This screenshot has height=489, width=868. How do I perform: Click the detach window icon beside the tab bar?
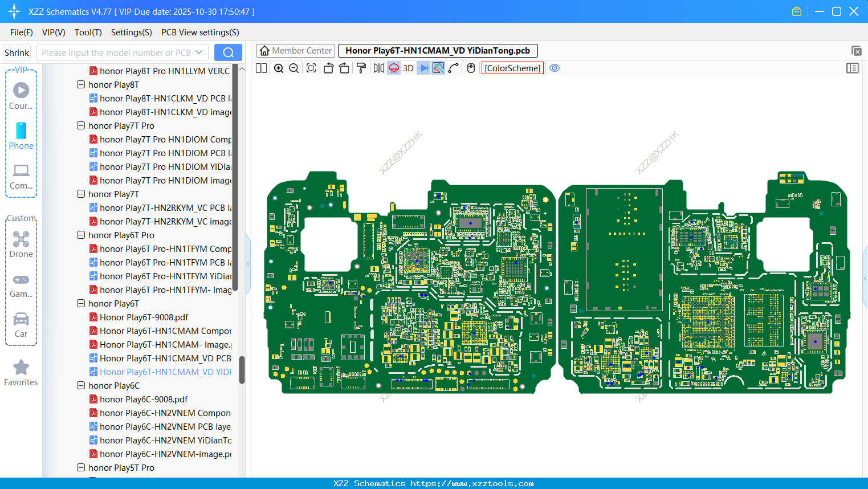pyautogui.click(x=856, y=51)
